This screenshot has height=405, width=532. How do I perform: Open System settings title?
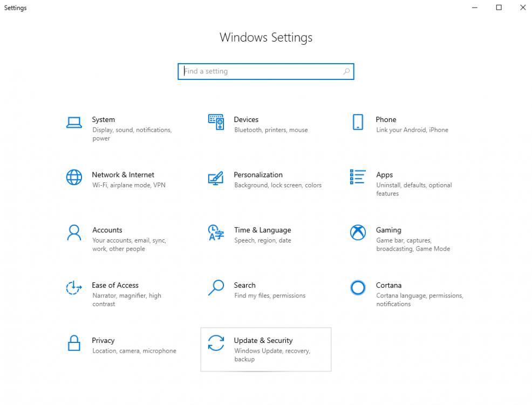point(104,119)
